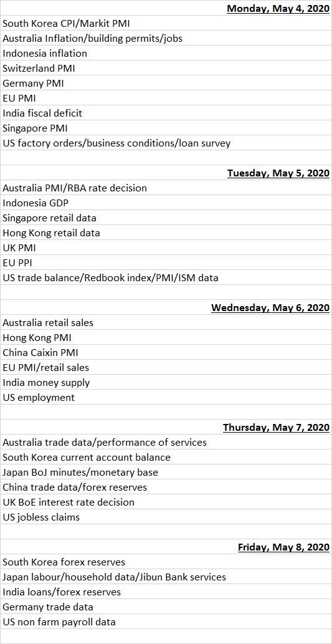This screenshot has width=332, height=644.
Task: Click the India fiscal deficit cell
Action: [x=166, y=113]
